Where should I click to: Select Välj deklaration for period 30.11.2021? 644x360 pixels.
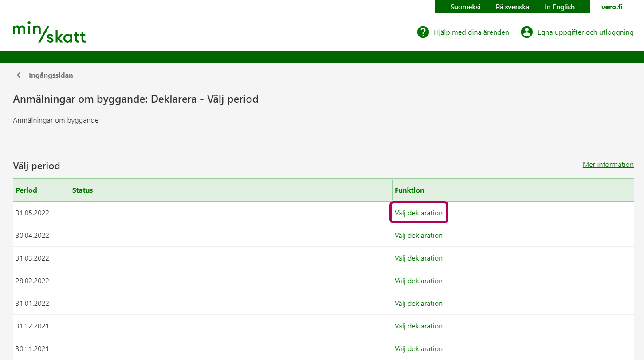pyautogui.click(x=418, y=349)
